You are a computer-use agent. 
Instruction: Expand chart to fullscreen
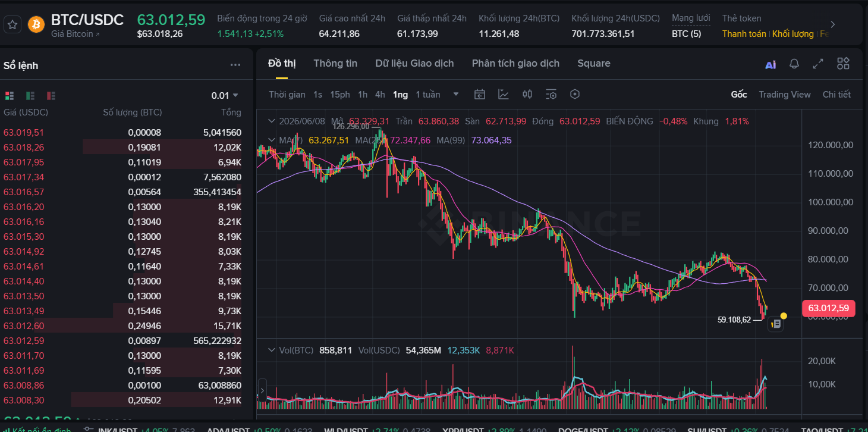[818, 64]
